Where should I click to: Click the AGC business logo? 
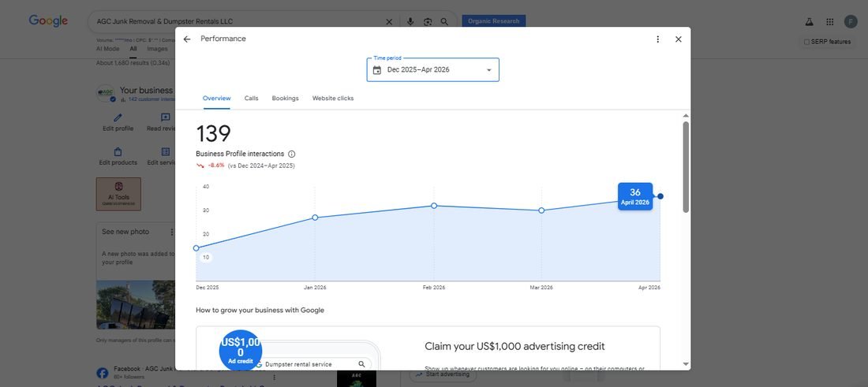(x=106, y=94)
